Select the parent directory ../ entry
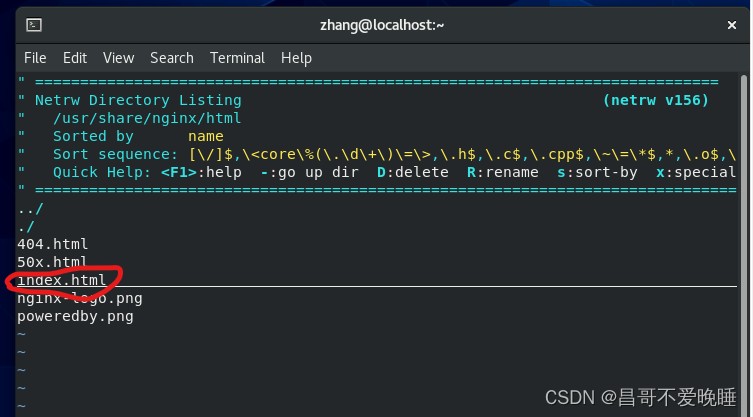 point(30,208)
